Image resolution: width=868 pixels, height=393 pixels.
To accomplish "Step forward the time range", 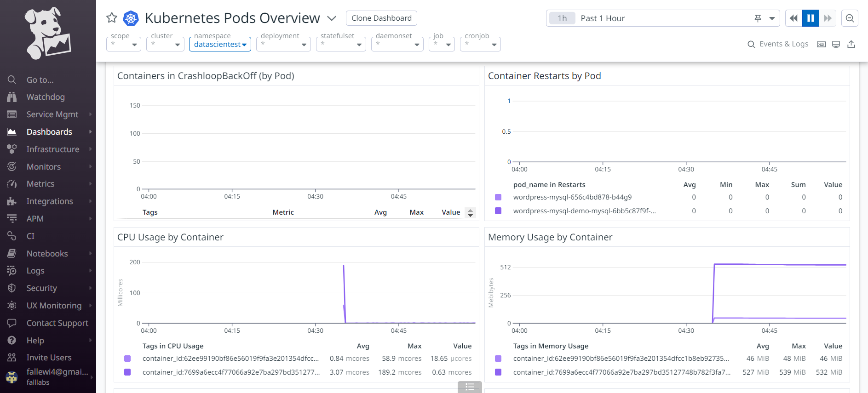I will coord(828,18).
